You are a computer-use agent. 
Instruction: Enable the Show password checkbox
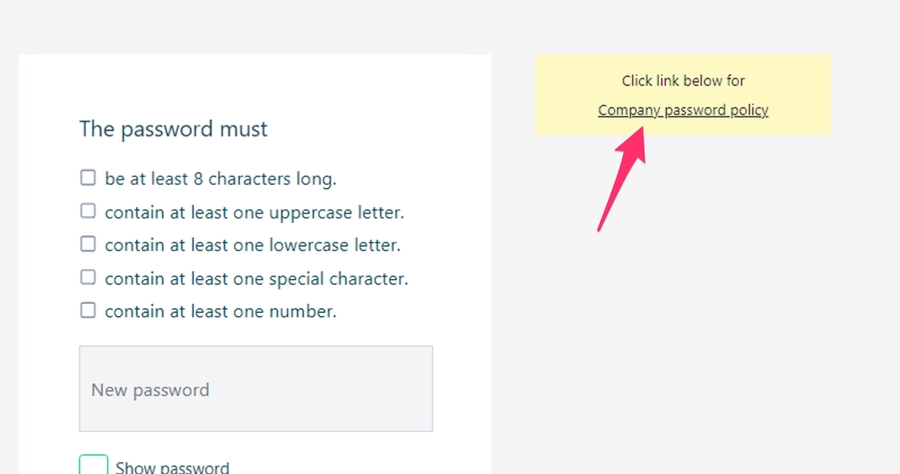tap(93, 465)
